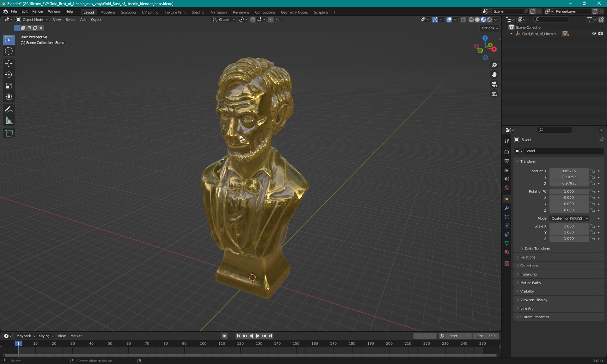Choose the Add Cube tool

tap(9, 133)
